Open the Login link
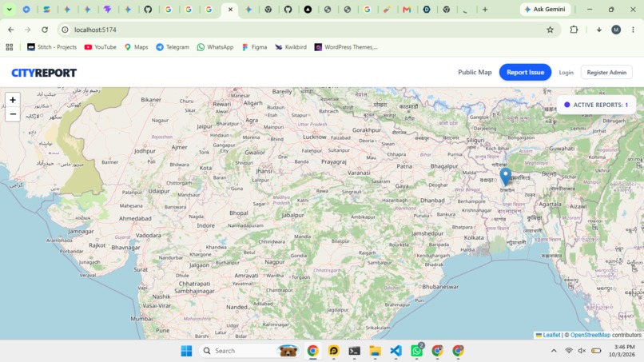Image resolution: width=644 pixels, height=362 pixels. click(566, 72)
